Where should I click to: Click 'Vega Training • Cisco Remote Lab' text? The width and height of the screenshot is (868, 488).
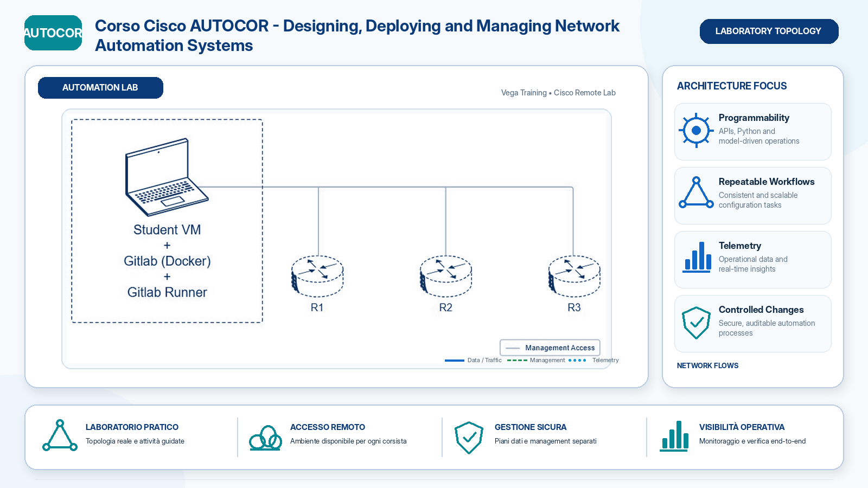coord(558,93)
